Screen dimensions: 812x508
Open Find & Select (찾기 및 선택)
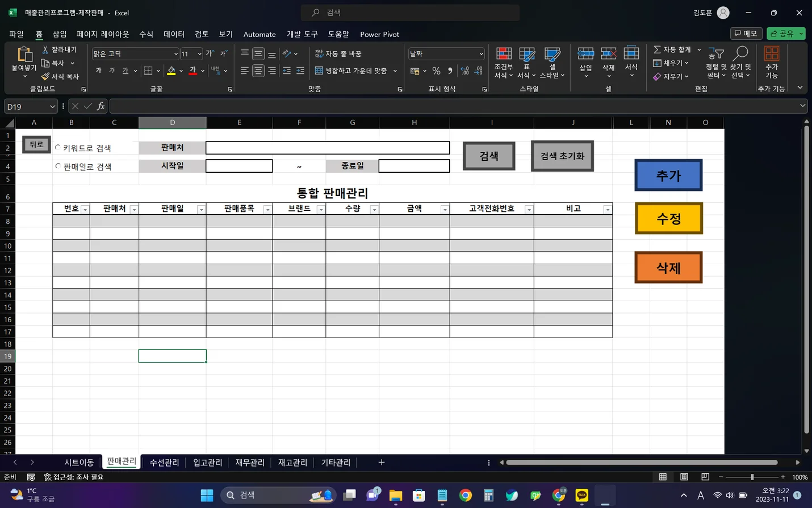(x=740, y=63)
